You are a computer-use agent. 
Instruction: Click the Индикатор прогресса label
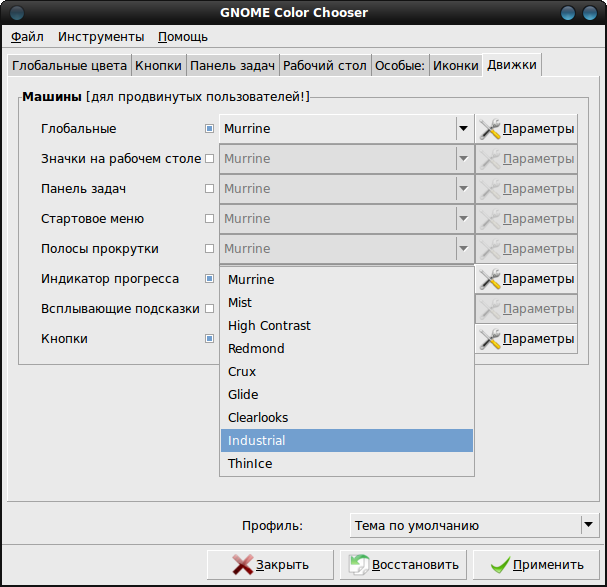110,279
